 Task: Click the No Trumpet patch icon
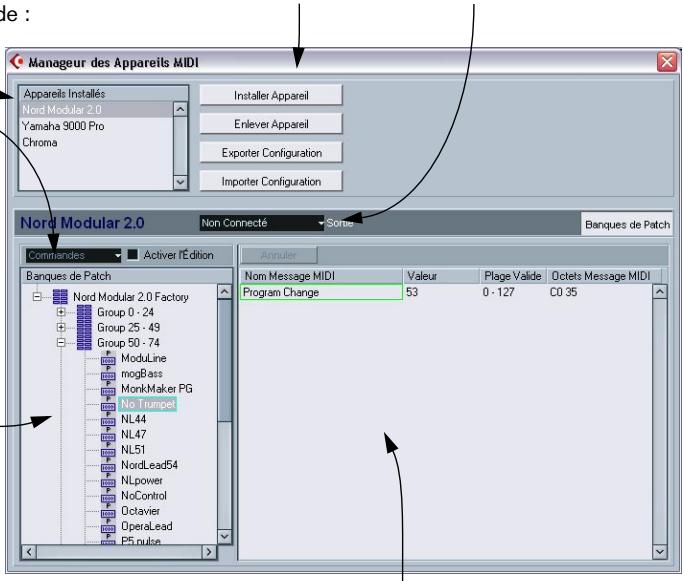click(x=108, y=404)
